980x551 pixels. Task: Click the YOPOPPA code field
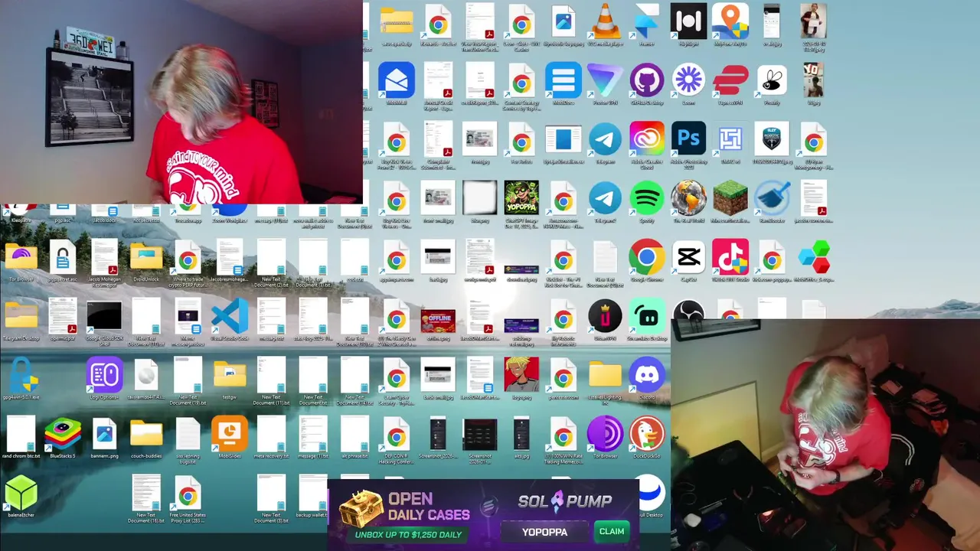(545, 531)
